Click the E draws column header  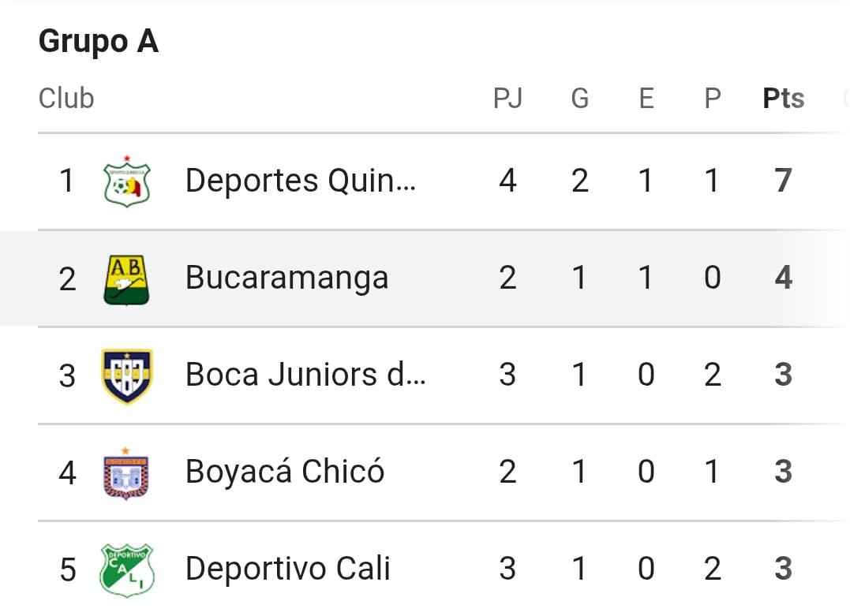pos(646,99)
